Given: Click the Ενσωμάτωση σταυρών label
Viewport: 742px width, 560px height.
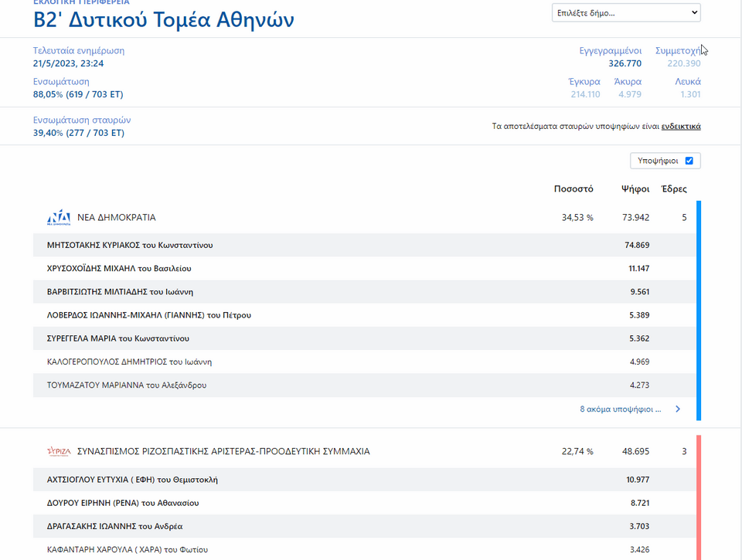Looking at the screenshot, I should (82, 120).
